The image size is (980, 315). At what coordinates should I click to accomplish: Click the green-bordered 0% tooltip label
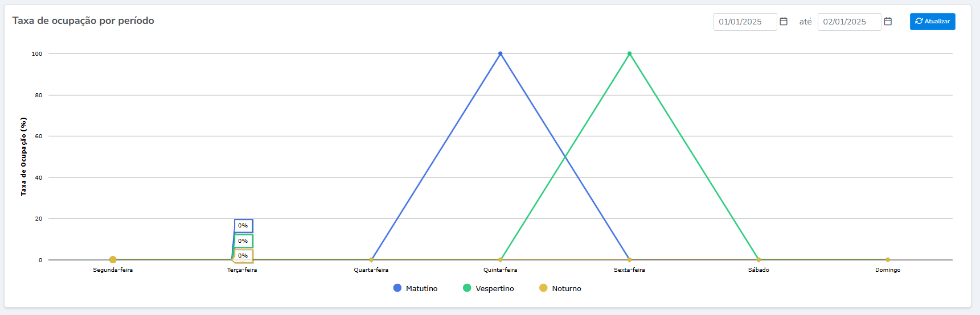[x=243, y=241]
